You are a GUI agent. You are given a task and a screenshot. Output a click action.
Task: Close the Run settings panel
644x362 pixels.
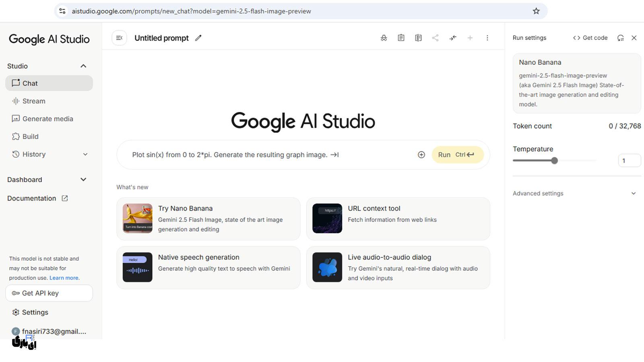[634, 38]
